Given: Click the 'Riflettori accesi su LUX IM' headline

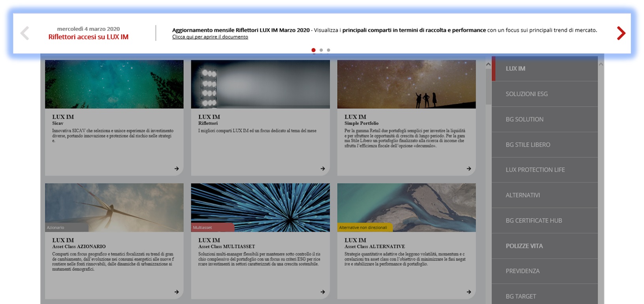Looking at the screenshot, I should pos(89,37).
